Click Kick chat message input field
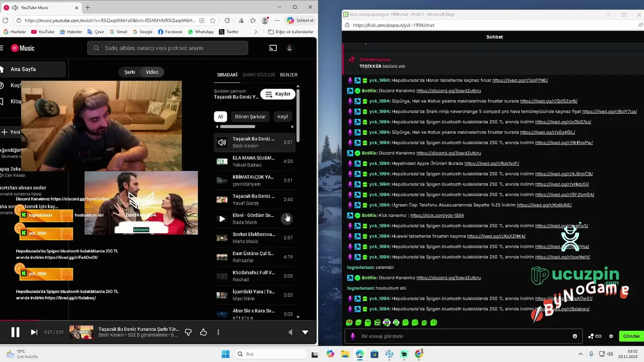The image size is (644, 362). pyautogui.click(x=463, y=336)
